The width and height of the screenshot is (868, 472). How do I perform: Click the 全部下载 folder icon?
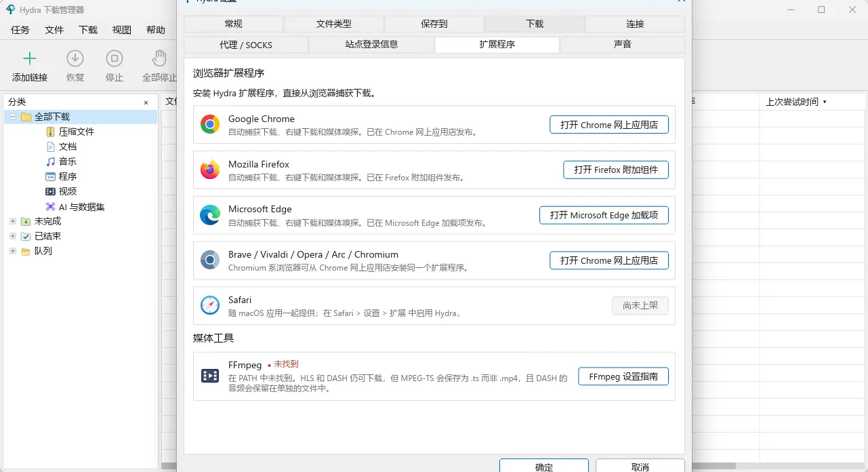pos(26,117)
